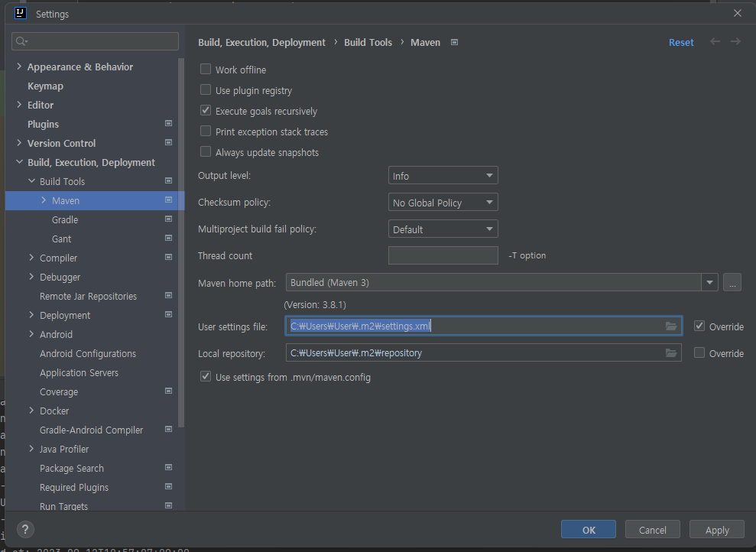
Task: Focus the settings search field
Action: tap(95, 41)
